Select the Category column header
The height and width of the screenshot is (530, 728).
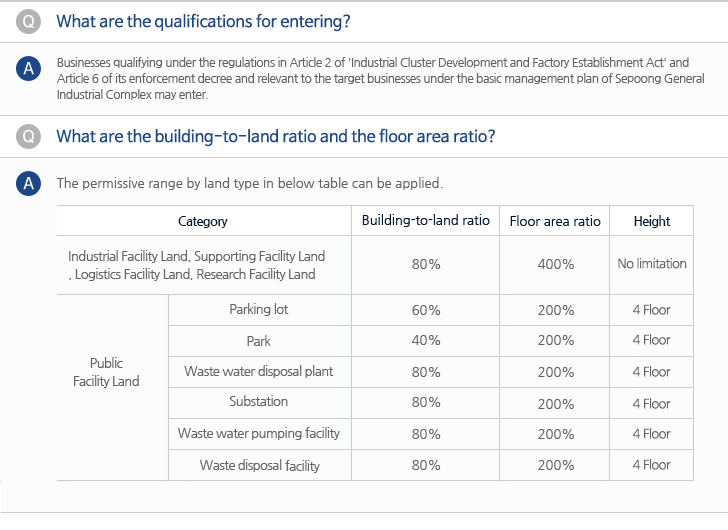203,221
